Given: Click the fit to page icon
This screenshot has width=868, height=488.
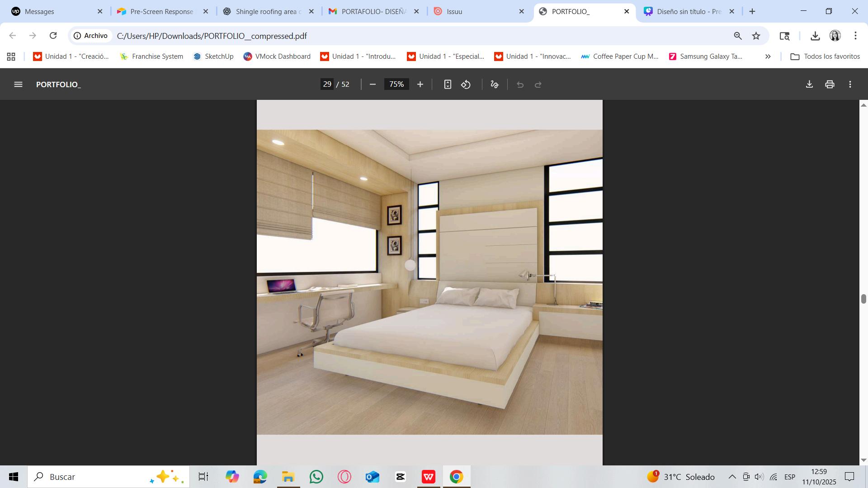Looking at the screenshot, I should tap(447, 84).
